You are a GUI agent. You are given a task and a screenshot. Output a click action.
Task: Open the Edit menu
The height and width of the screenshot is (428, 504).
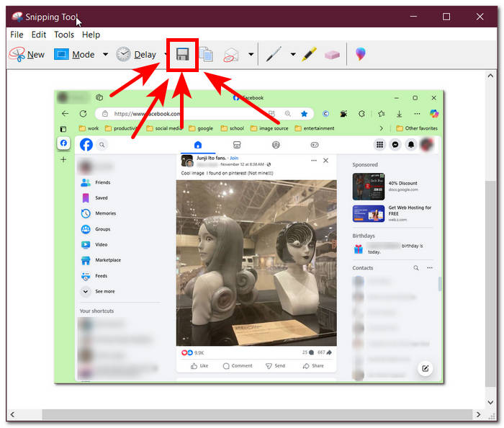pos(39,35)
